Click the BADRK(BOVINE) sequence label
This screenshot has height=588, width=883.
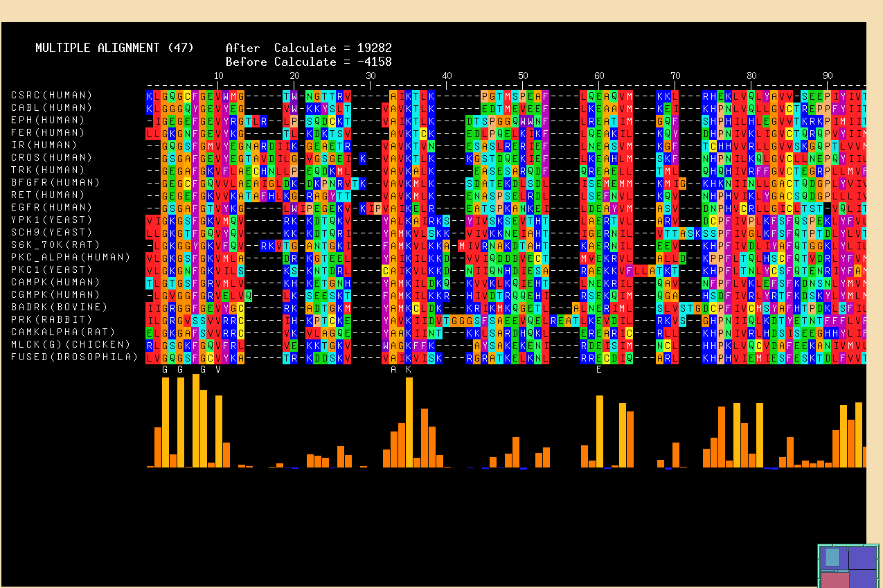[x=60, y=307]
